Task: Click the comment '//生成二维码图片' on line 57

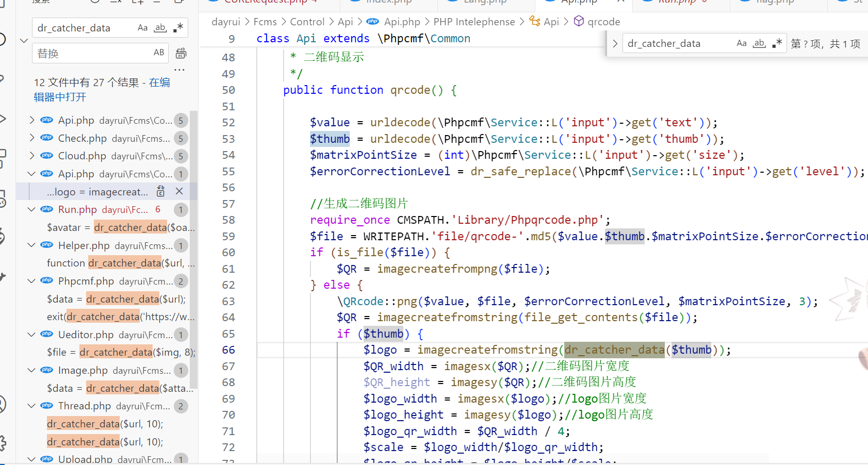Action: [x=359, y=204]
